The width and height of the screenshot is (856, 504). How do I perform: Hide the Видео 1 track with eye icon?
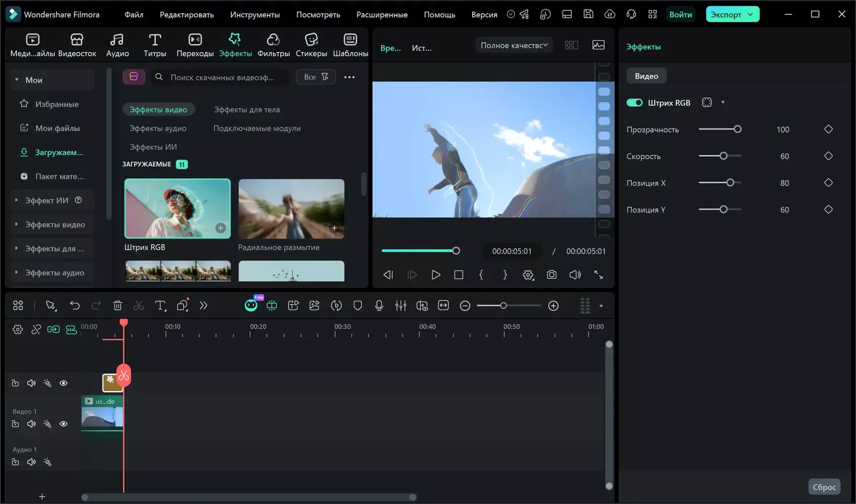coord(64,424)
